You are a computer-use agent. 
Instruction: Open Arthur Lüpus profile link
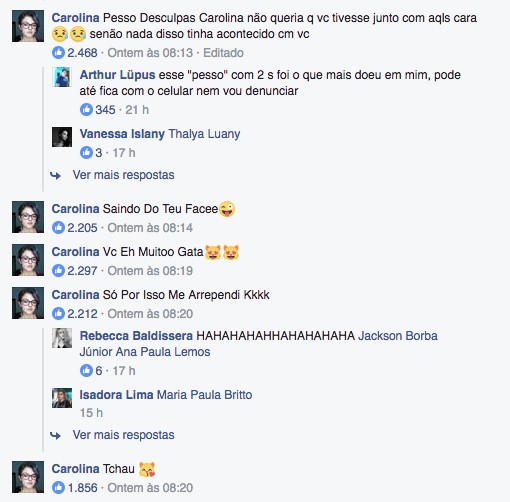coord(117,75)
